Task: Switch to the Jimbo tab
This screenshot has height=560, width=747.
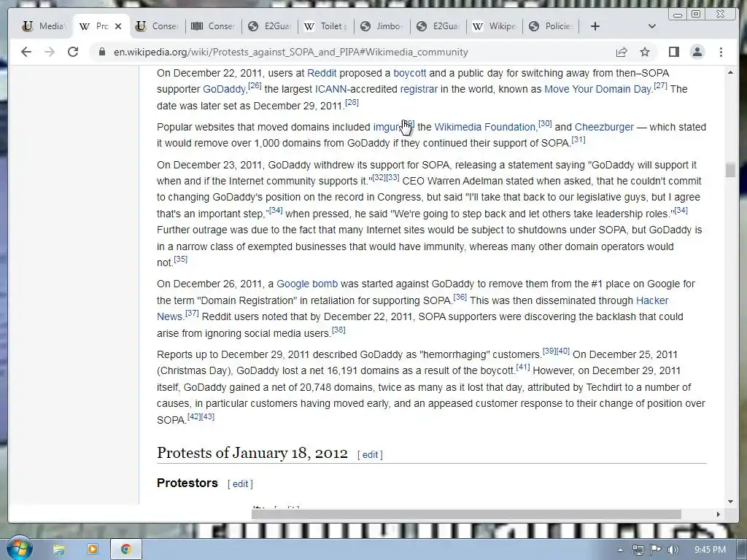Action: click(382, 26)
